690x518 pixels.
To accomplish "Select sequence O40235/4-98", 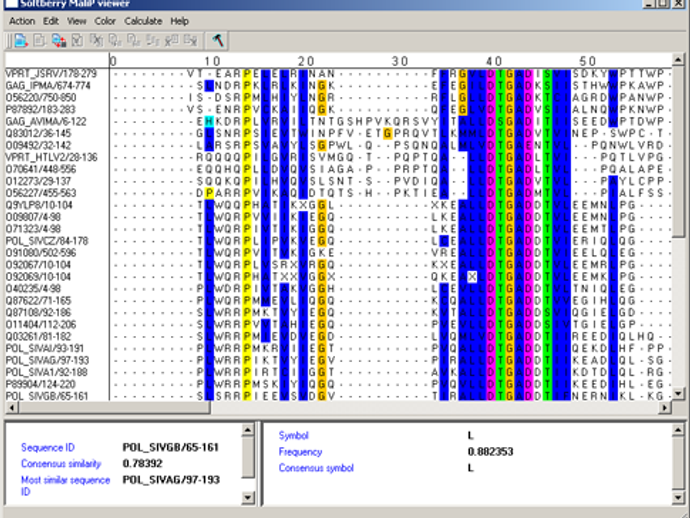I will point(33,289).
